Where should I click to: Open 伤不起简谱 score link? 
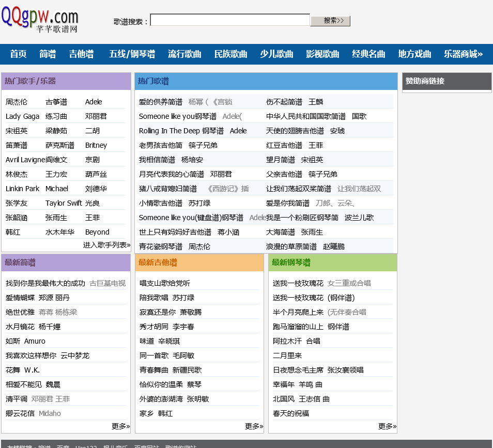point(284,102)
